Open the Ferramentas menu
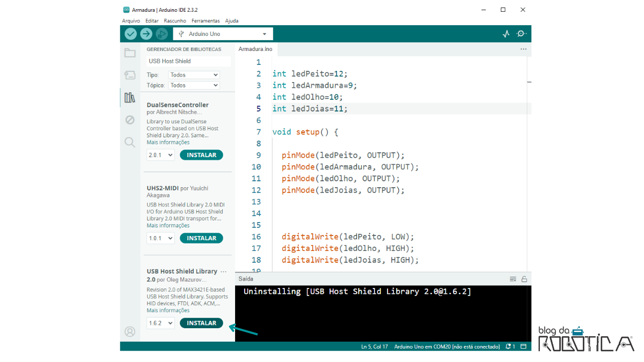This screenshot has width=644, height=362. coord(206,21)
